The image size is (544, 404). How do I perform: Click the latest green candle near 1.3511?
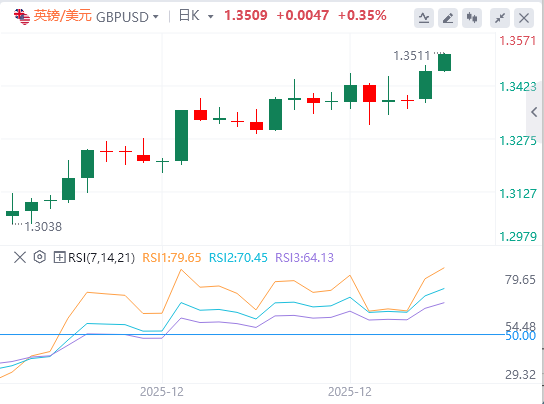pyautogui.click(x=444, y=62)
